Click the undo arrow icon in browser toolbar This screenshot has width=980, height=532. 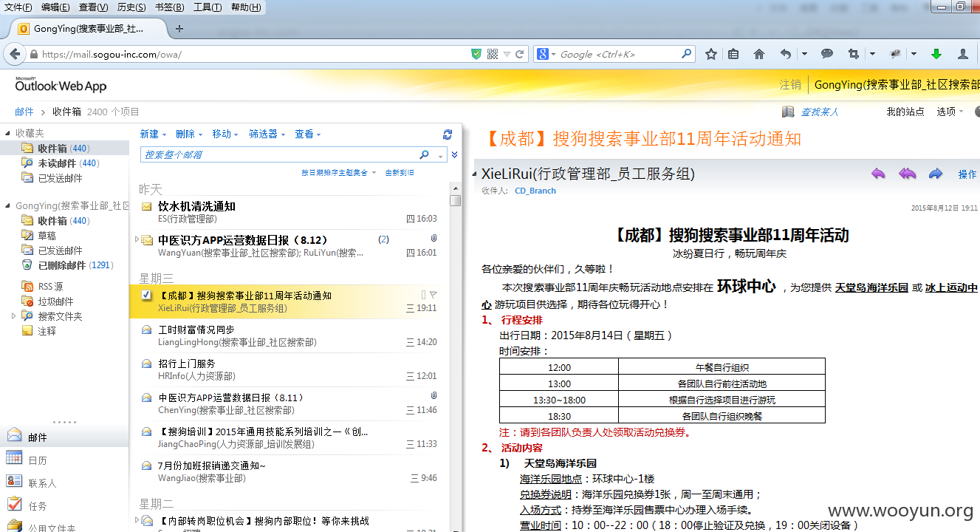pos(785,54)
